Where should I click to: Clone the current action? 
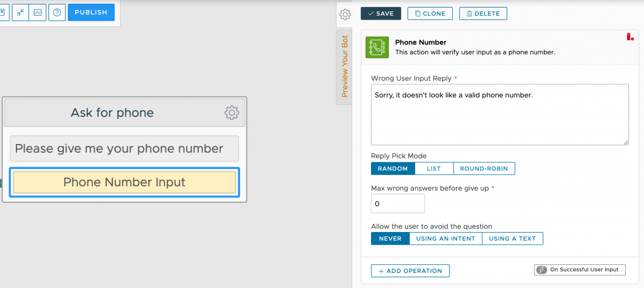pyautogui.click(x=430, y=14)
